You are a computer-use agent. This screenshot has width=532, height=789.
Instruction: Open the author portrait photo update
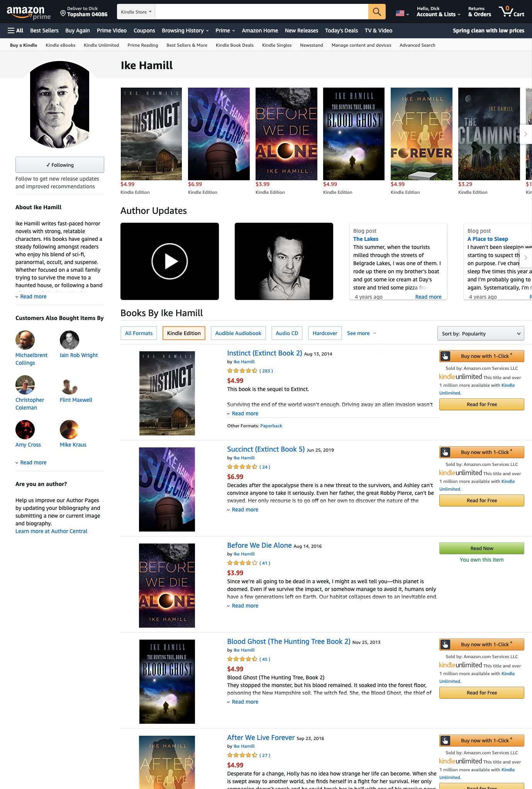pos(284,261)
